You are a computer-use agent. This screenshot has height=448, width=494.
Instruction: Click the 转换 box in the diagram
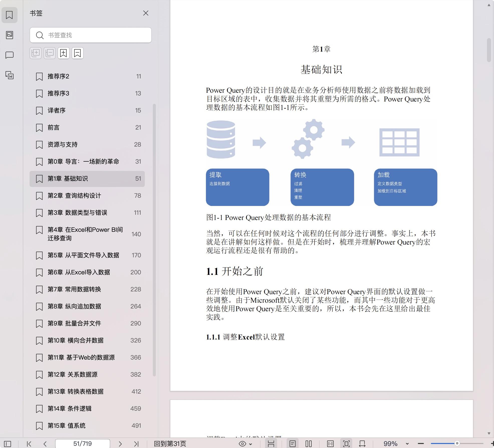(322, 187)
